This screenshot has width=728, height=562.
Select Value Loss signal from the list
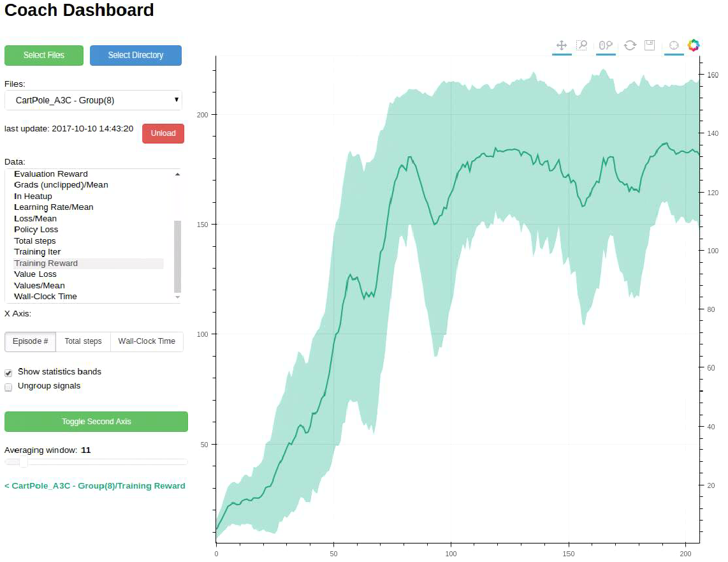34,274
